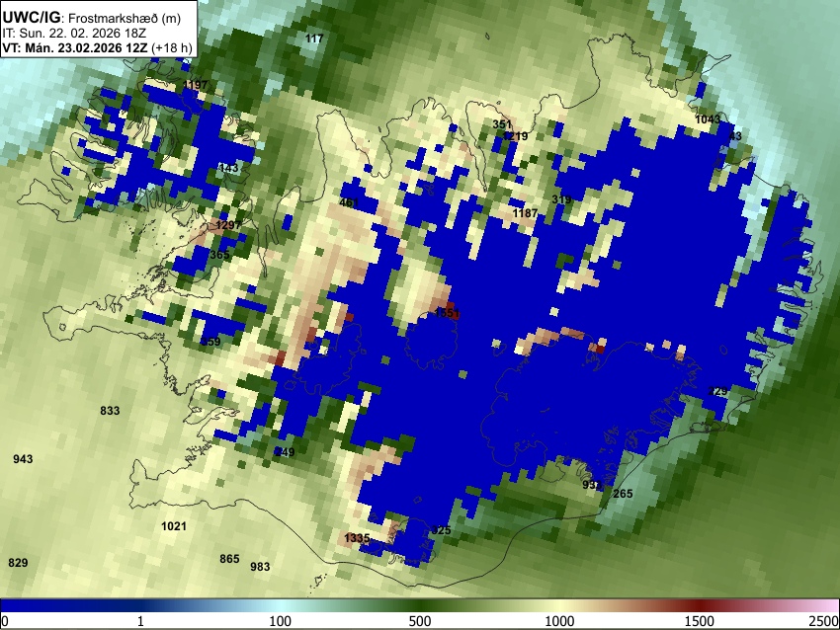This screenshot has height=630, width=840.
Task: Click the colorbar tick label 1
Action: (140, 621)
